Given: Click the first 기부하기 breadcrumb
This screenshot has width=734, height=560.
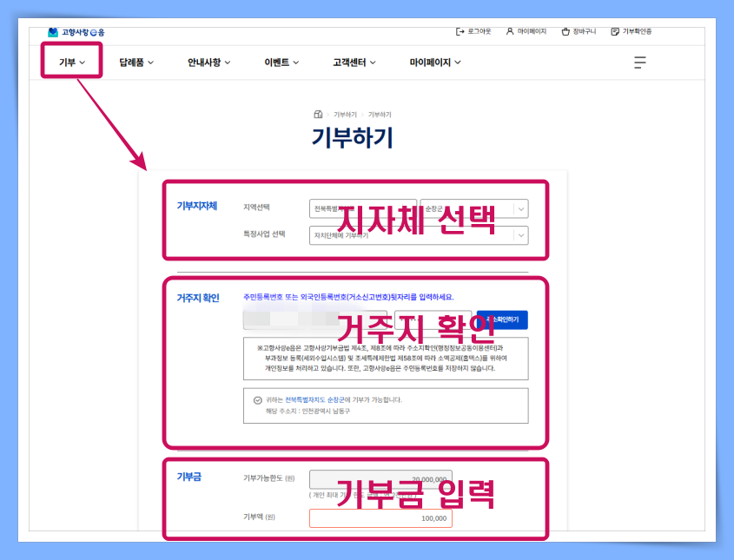Looking at the screenshot, I should (x=345, y=115).
